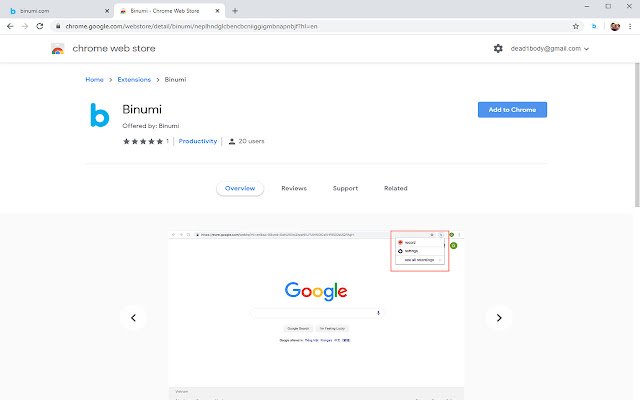Click Add to Chrome button
This screenshot has width=640, height=400.
click(x=512, y=110)
